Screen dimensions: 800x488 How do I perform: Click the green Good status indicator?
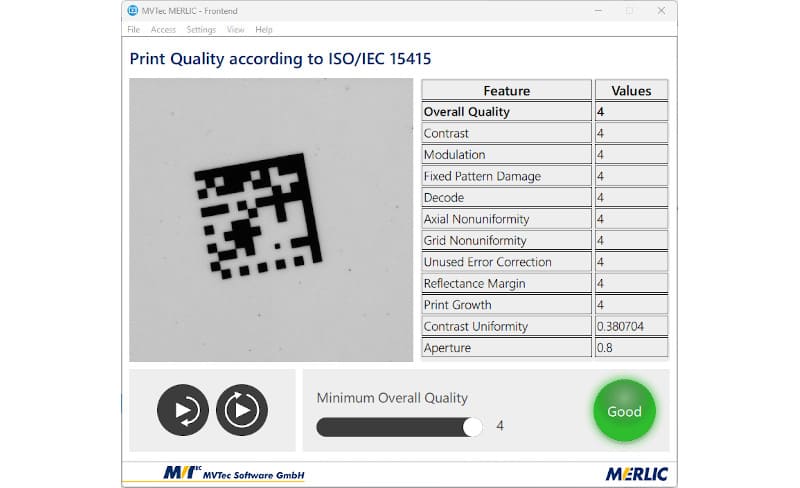pyautogui.click(x=624, y=410)
